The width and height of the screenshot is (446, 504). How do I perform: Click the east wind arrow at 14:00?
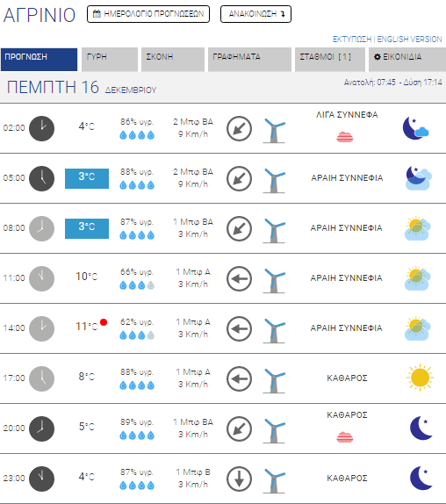pyautogui.click(x=239, y=328)
